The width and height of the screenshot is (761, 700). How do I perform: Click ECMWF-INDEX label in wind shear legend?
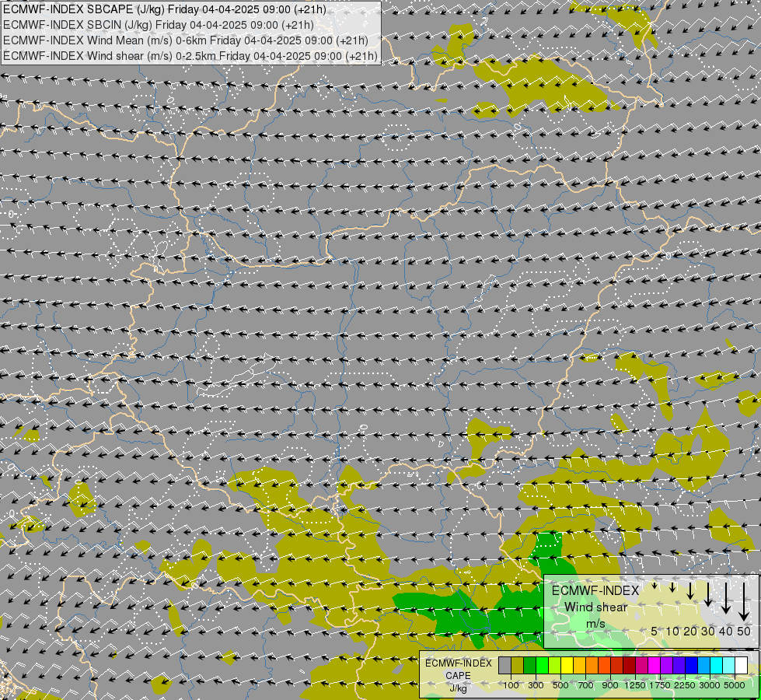[595, 590]
